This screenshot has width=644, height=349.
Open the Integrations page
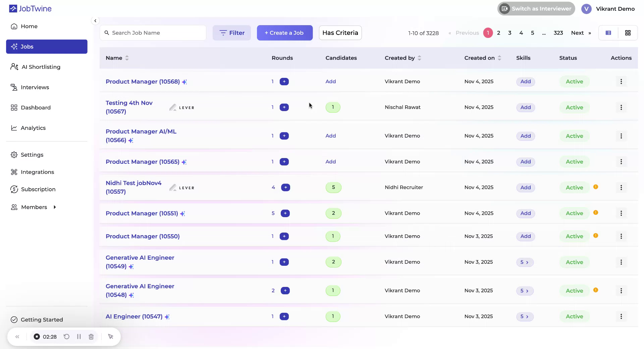click(37, 172)
